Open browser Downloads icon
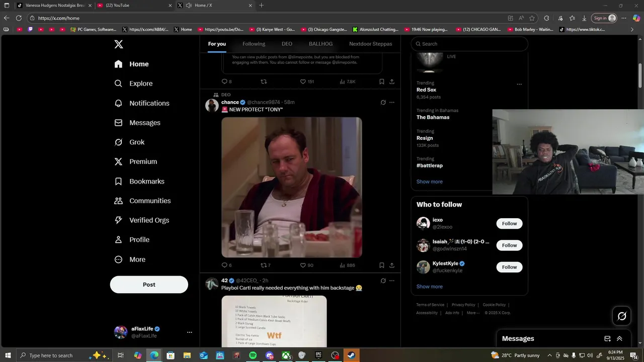 (x=584, y=18)
